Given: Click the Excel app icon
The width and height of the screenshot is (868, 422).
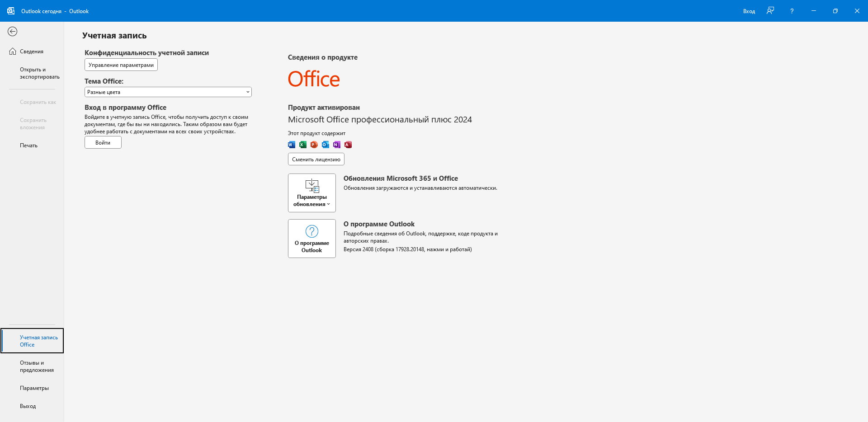Looking at the screenshot, I should (x=303, y=145).
